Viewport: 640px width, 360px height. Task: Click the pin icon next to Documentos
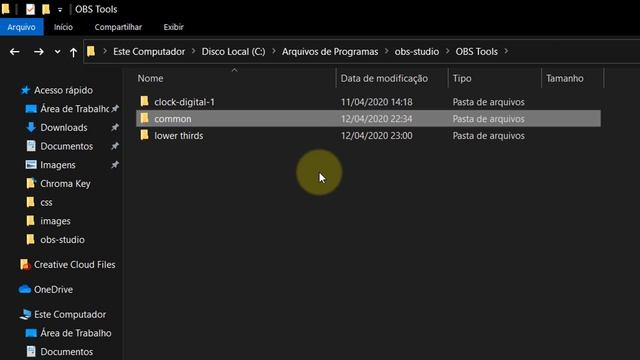115,146
